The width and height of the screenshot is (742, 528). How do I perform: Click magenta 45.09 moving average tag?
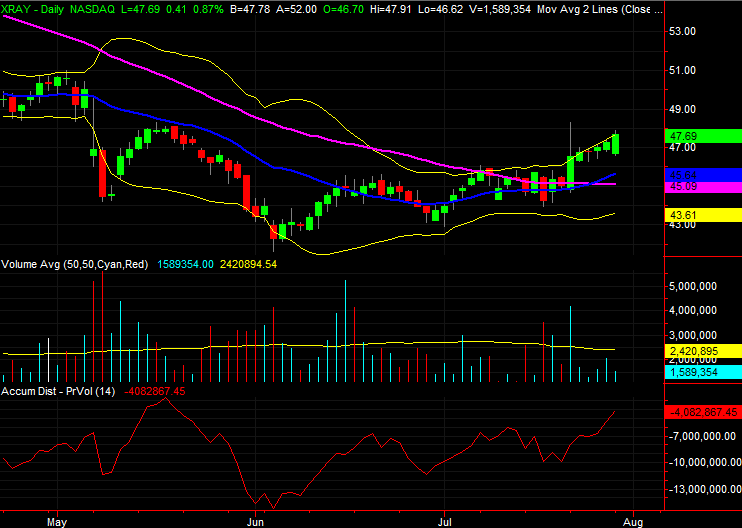(703, 186)
